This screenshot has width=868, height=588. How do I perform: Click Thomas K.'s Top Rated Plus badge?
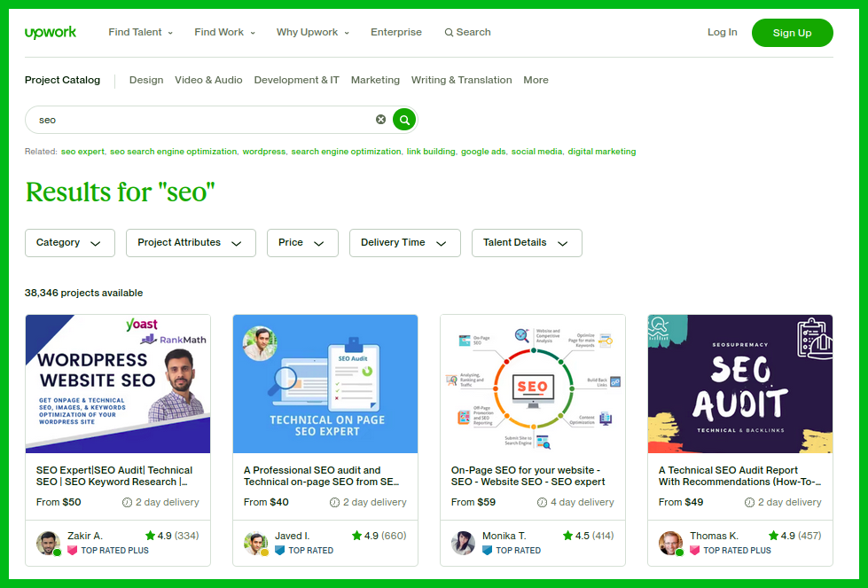click(731, 551)
